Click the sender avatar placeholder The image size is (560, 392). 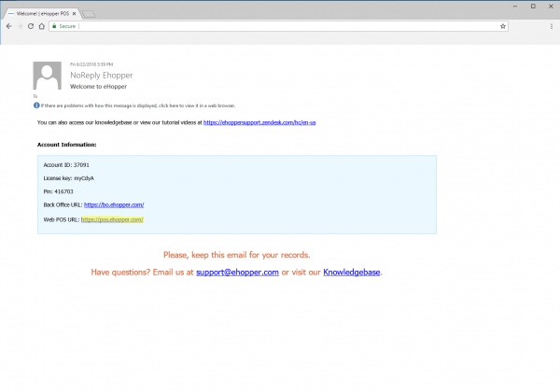click(x=48, y=75)
